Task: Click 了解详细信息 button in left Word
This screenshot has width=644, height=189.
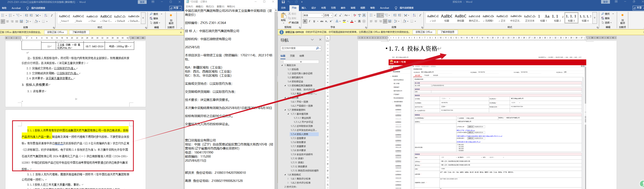Action: (79, 32)
